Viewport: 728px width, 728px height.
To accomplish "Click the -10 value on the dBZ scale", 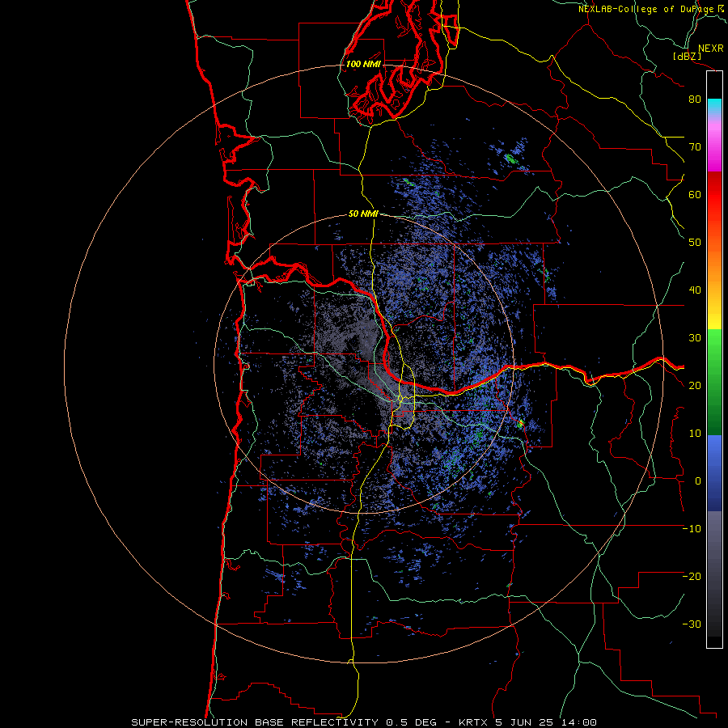I will pyautogui.click(x=692, y=529).
